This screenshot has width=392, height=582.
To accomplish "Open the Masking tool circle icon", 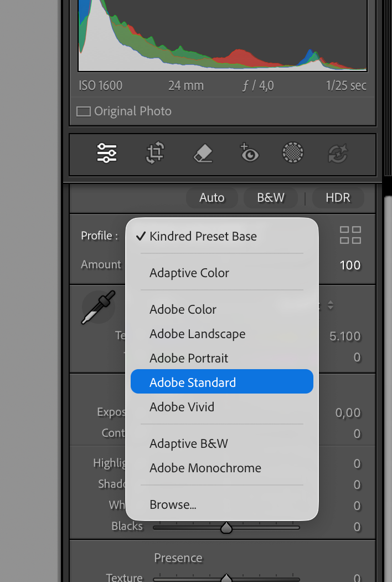I will coord(293,152).
